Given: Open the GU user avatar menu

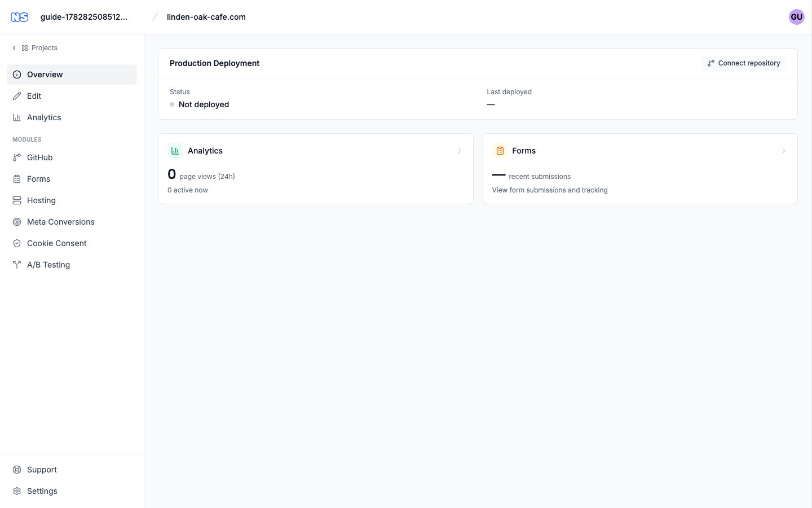Looking at the screenshot, I should click(796, 17).
